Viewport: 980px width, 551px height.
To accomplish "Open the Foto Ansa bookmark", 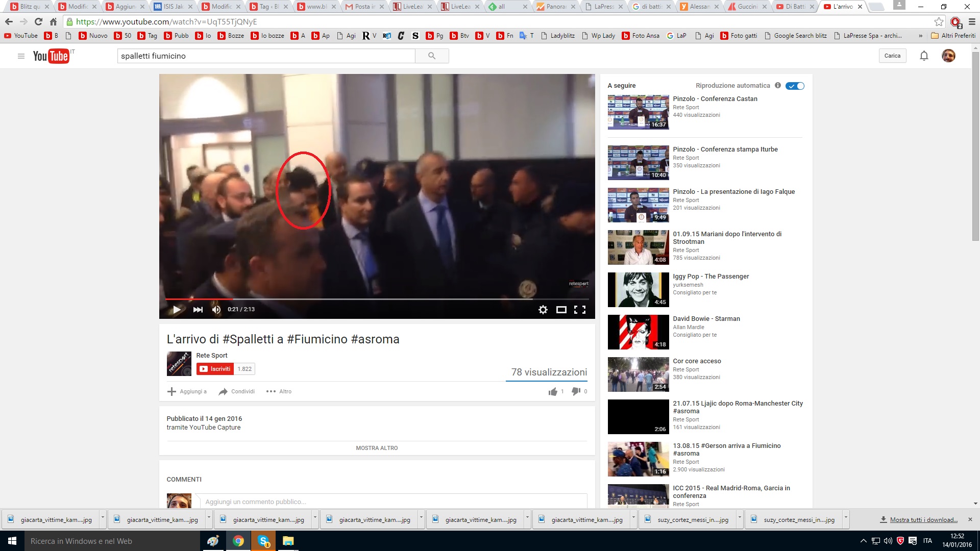I will coord(641,36).
